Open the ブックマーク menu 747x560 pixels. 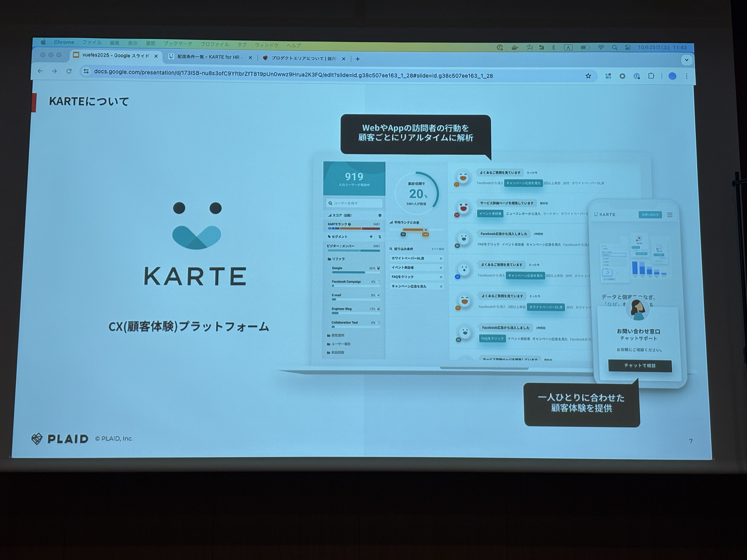pos(178,44)
